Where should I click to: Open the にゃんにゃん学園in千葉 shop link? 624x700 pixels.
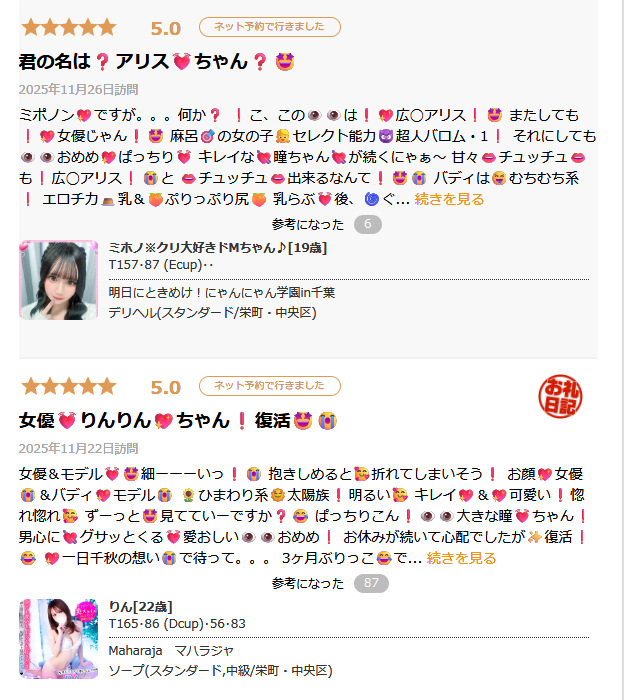pyautogui.click(x=222, y=293)
